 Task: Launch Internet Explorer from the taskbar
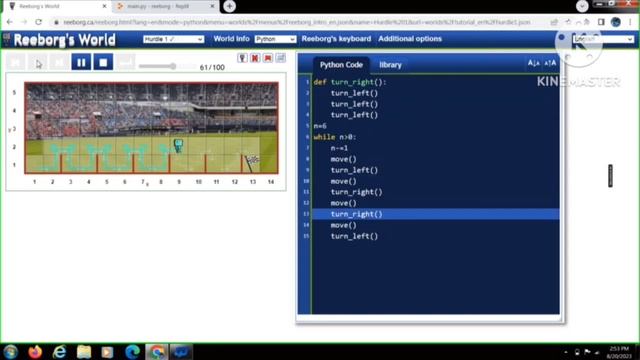pyautogui.click(x=60, y=352)
